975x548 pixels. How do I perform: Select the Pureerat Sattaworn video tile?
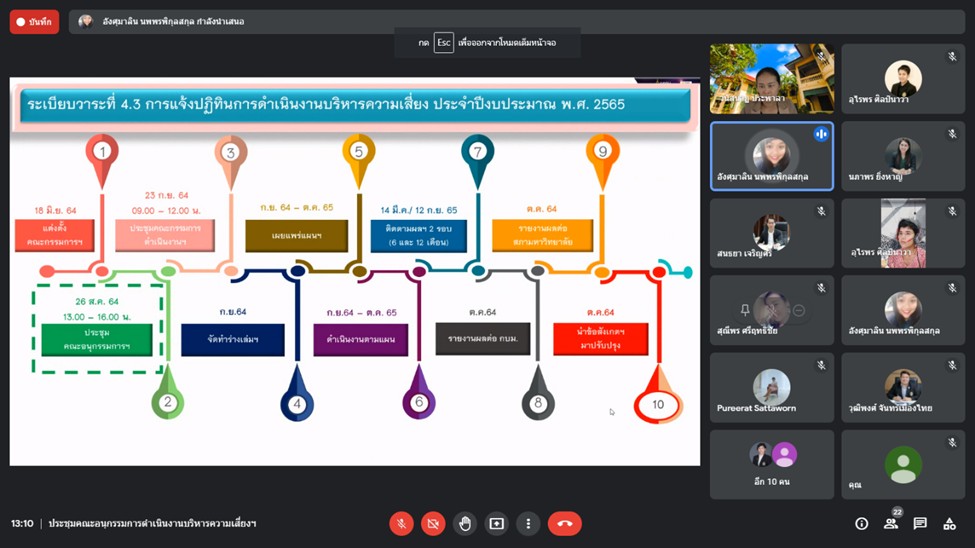click(x=771, y=387)
